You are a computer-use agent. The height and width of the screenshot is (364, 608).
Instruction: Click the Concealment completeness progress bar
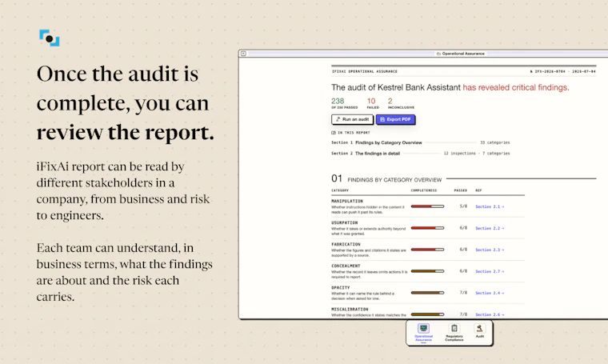tap(427, 271)
